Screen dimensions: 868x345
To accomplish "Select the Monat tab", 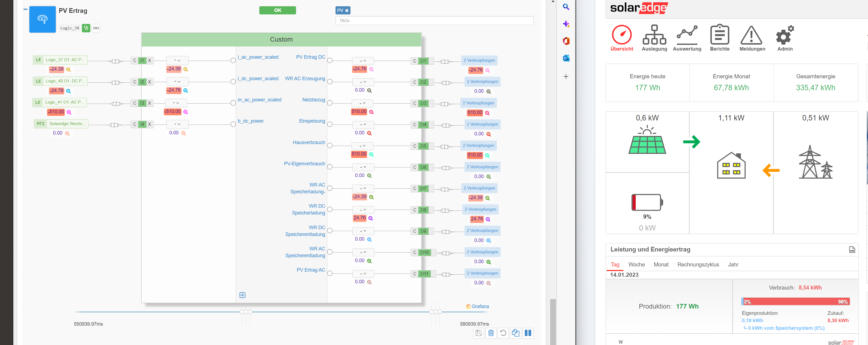I will [661, 265].
